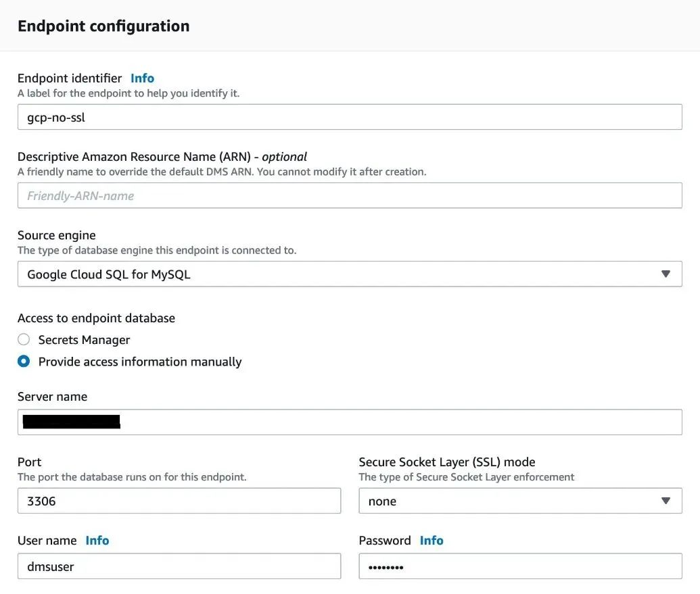Click the User name field with dmsuser

tap(179, 566)
